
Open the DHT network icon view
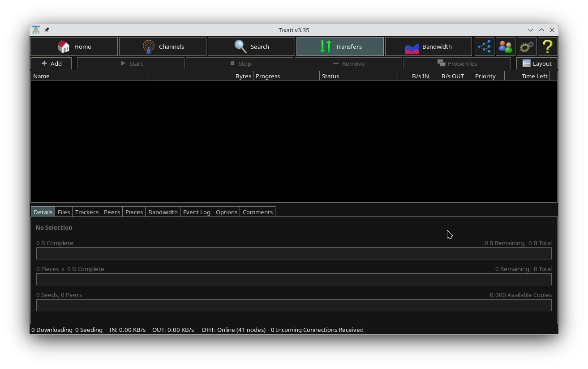coord(485,47)
